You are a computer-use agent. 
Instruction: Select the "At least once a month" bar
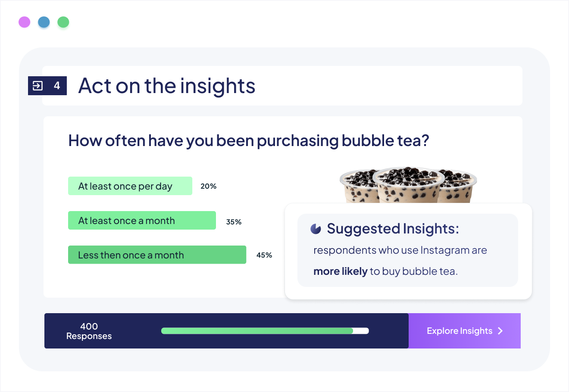coord(142,221)
